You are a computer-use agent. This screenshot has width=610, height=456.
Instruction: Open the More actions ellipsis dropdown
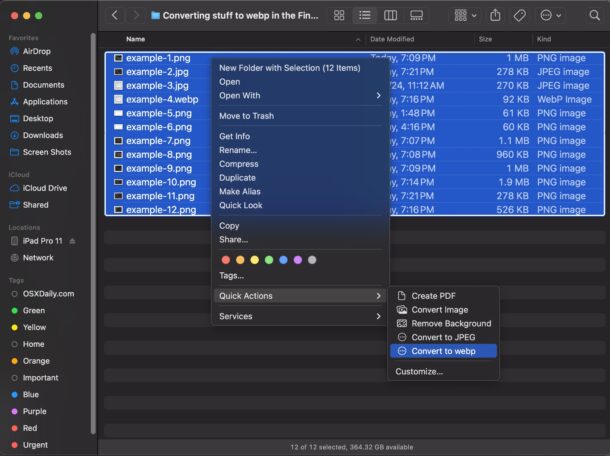pyautogui.click(x=549, y=16)
